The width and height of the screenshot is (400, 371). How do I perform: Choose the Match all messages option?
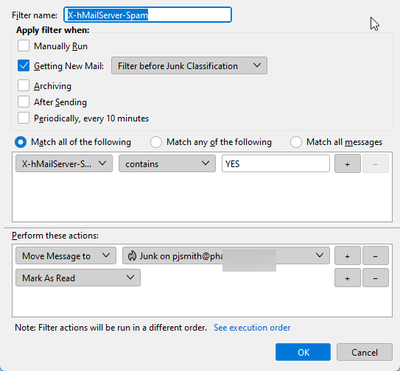click(x=296, y=142)
